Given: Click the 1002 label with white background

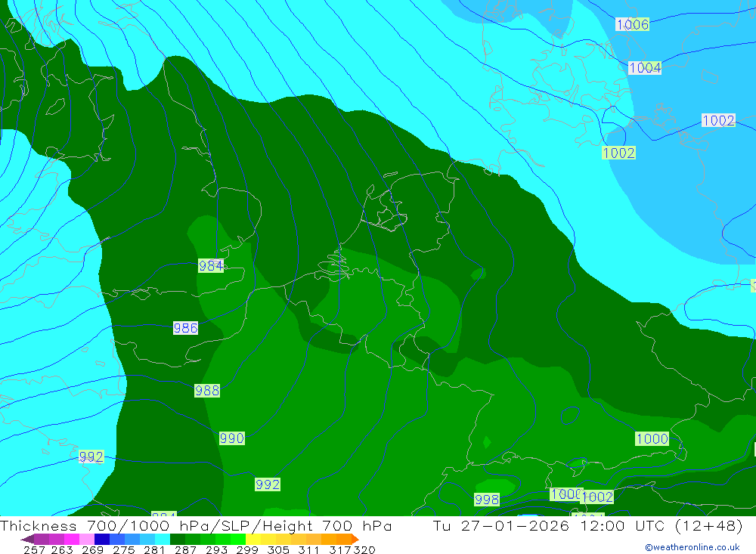Looking at the screenshot, I should 718,120.
